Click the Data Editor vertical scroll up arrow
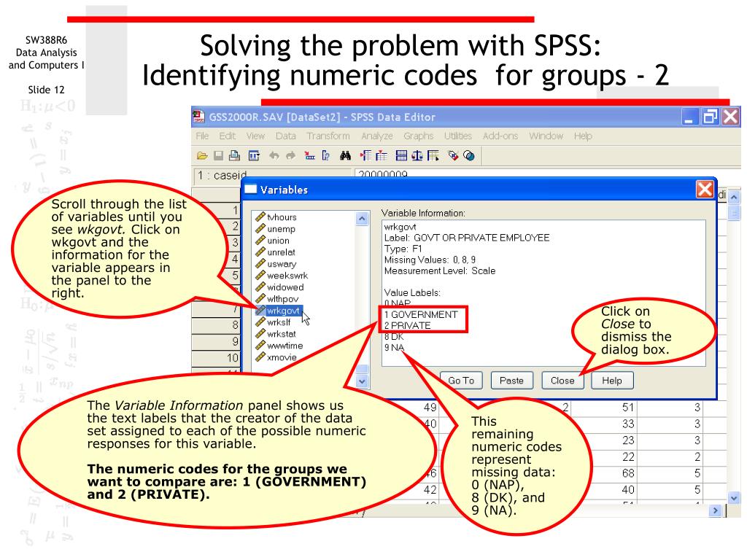747x560 pixels. tap(734, 197)
